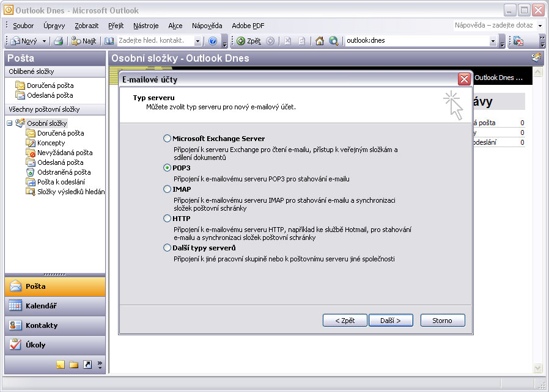Open Folder List icon in navigation pane
The width and height of the screenshot is (549, 392).
point(73,365)
